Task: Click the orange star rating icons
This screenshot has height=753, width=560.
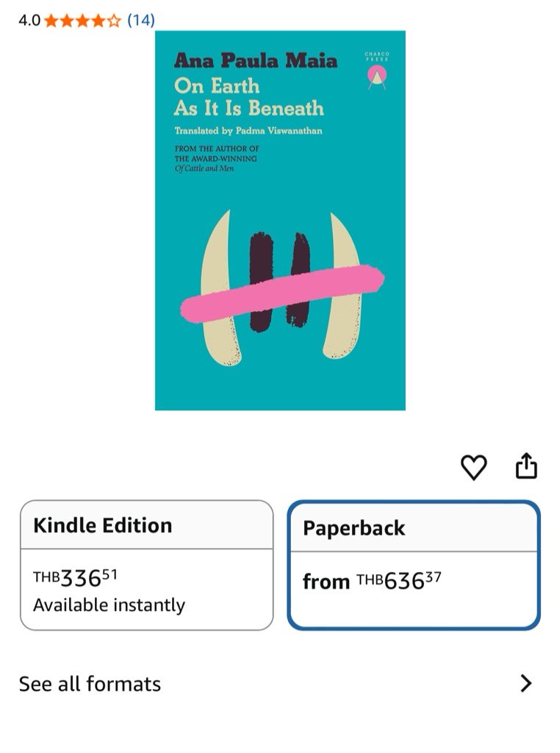Action: pyautogui.click(x=82, y=21)
